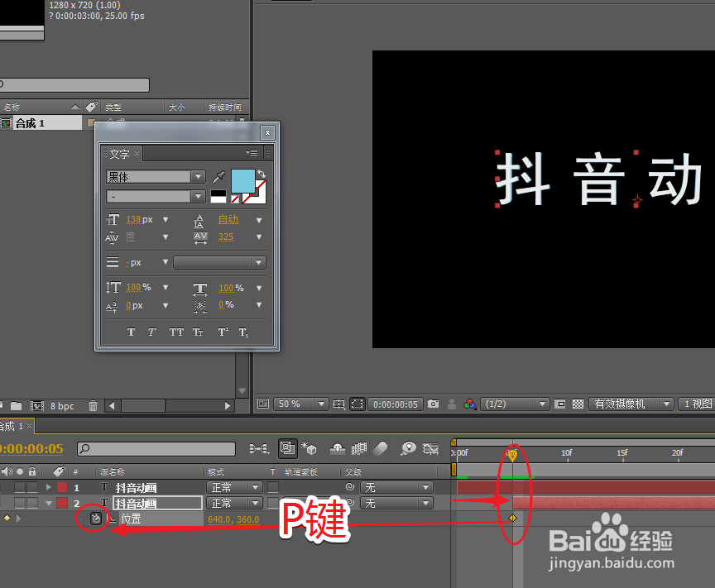This screenshot has width=715, height=588.
Task: Open the Character panel options menu
Action: [x=252, y=152]
